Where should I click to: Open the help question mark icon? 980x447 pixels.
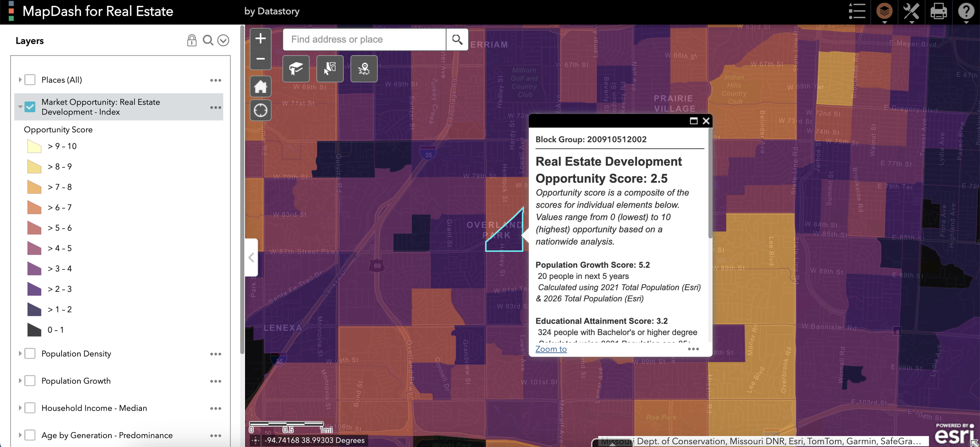[x=966, y=11]
